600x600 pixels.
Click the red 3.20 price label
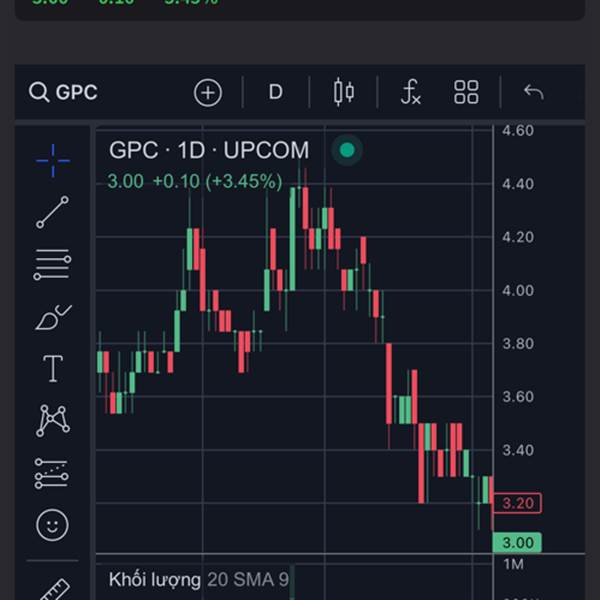518,503
